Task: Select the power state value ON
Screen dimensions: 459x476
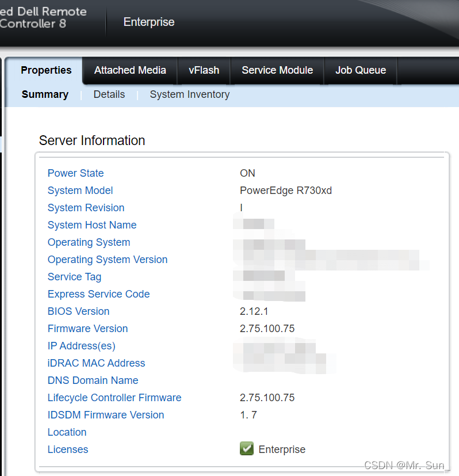Action: (x=247, y=173)
